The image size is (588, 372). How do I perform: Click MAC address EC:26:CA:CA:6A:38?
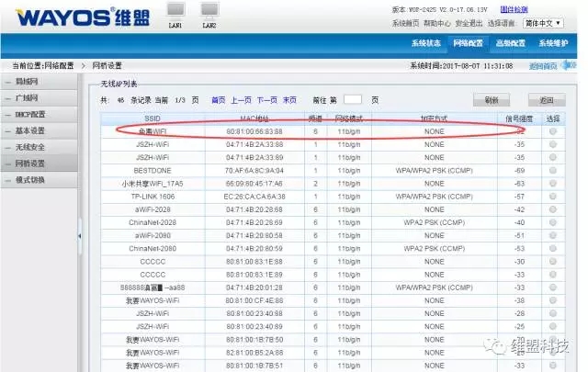click(254, 197)
